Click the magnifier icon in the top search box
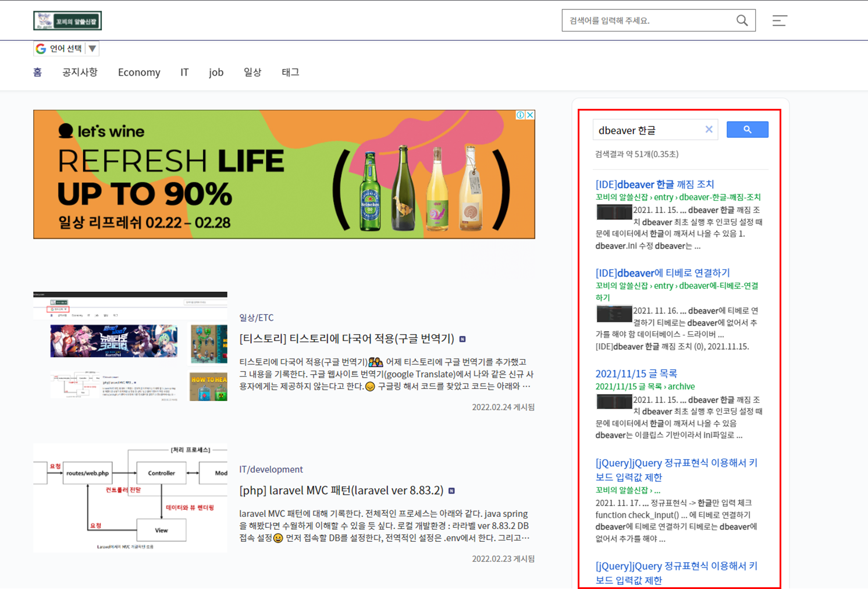The width and height of the screenshot is (868, 589). click(x=742, y=20)
